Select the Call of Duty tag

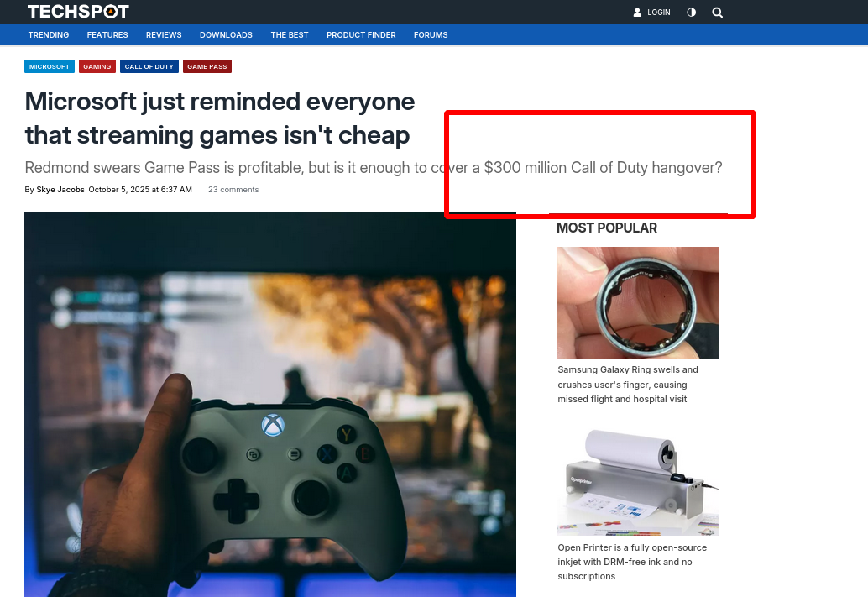[149, 66]
